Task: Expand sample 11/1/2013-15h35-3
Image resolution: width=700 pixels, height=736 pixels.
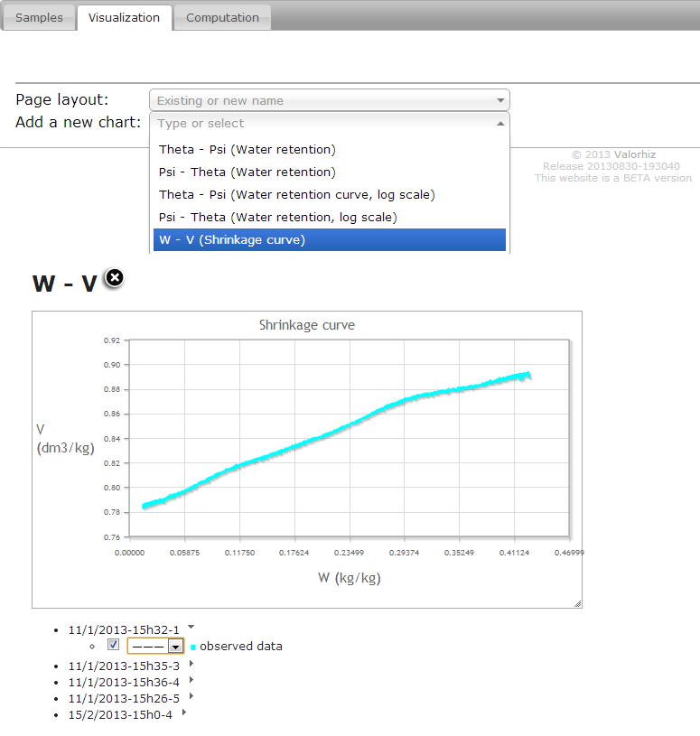Action: click(191, 663)
